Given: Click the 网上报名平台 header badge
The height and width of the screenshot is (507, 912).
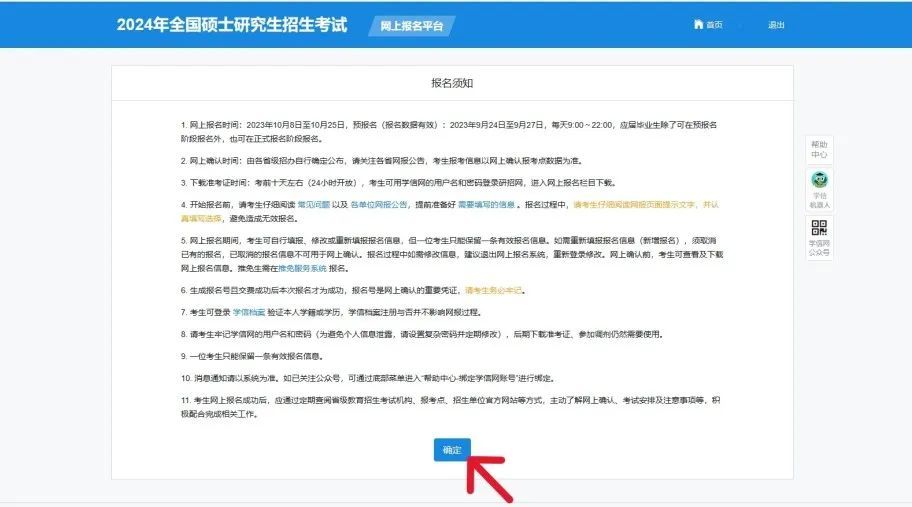Looking at the screenshot, I should (411, 25).
